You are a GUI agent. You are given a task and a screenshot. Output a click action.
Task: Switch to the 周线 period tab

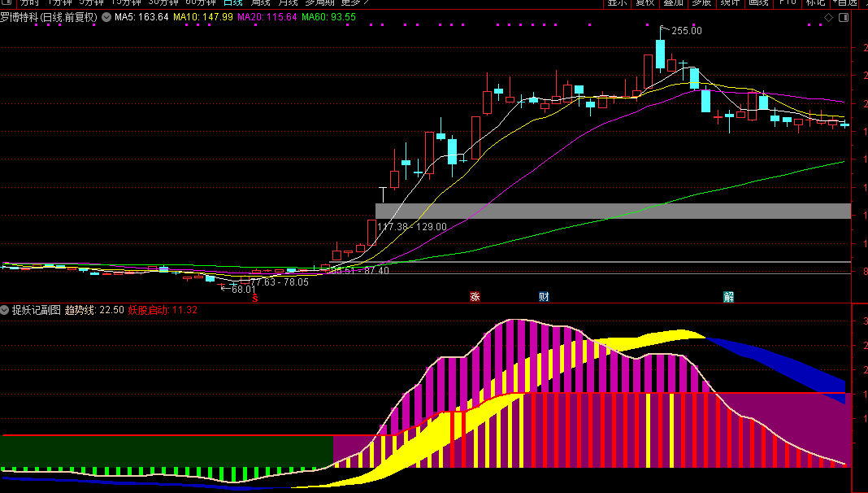pos(260,2)
